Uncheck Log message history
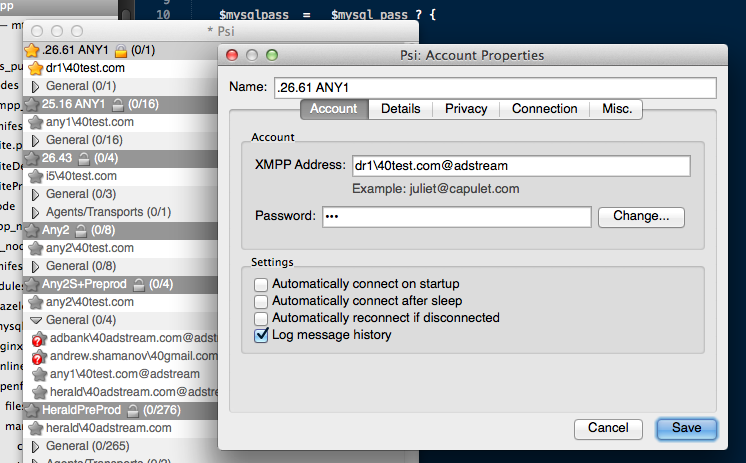Image resolution: width=746 pixels, height=463 pixels. click(261, 335)
